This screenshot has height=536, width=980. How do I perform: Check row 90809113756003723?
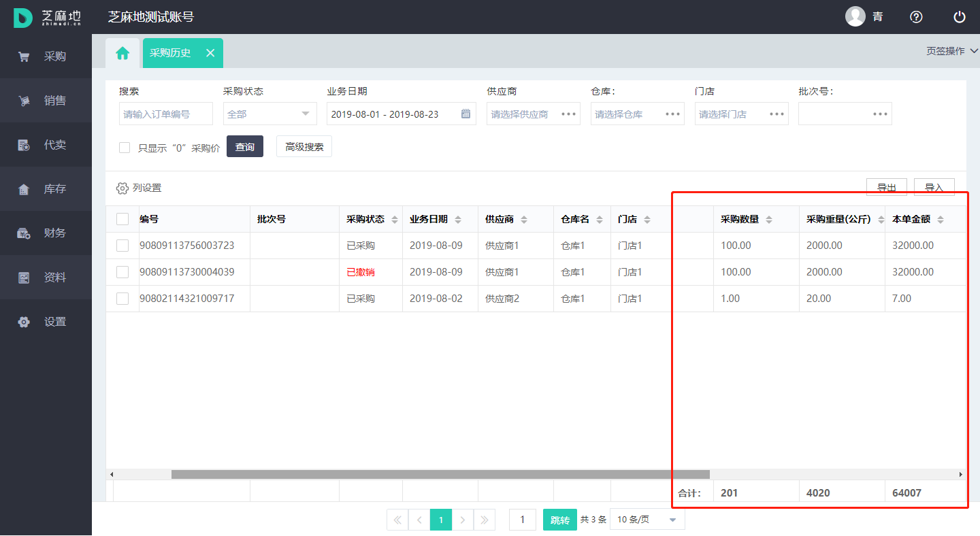[x=122, y=246]
